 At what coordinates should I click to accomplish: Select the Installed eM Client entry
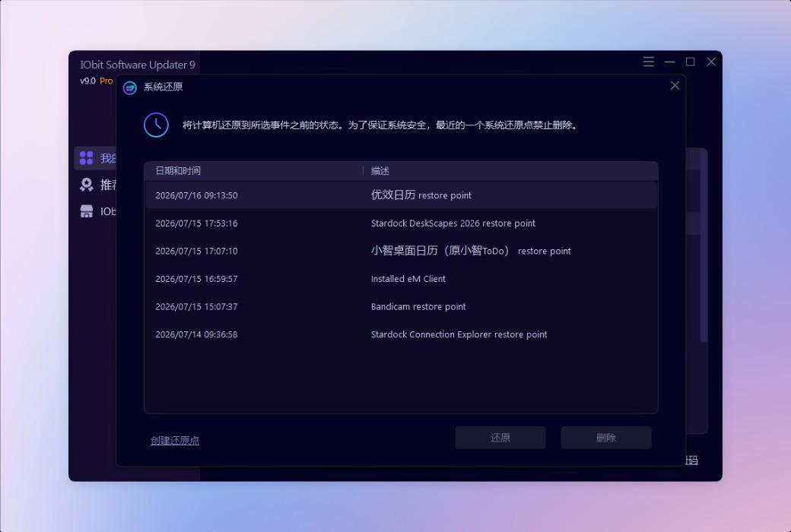tap(401, 278)
